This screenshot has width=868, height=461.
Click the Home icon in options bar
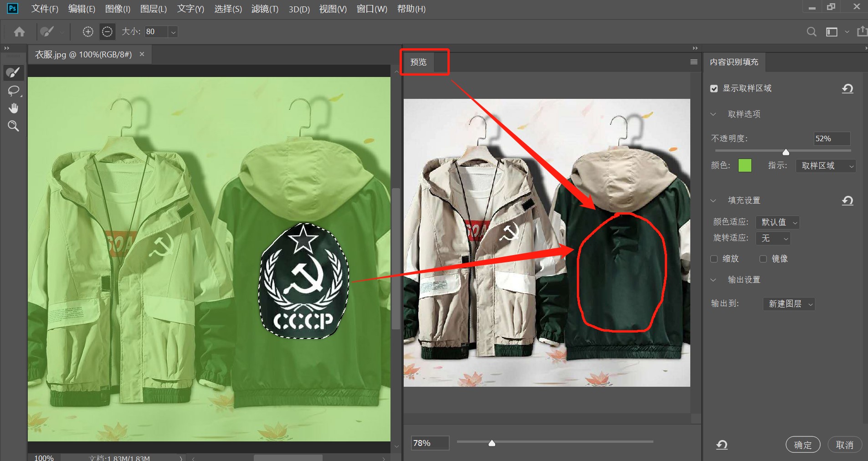[x=19, y=31]
